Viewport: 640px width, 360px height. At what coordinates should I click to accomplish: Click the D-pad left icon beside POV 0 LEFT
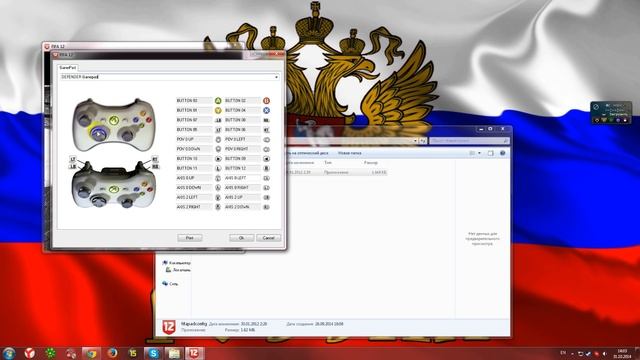[266, 139]
